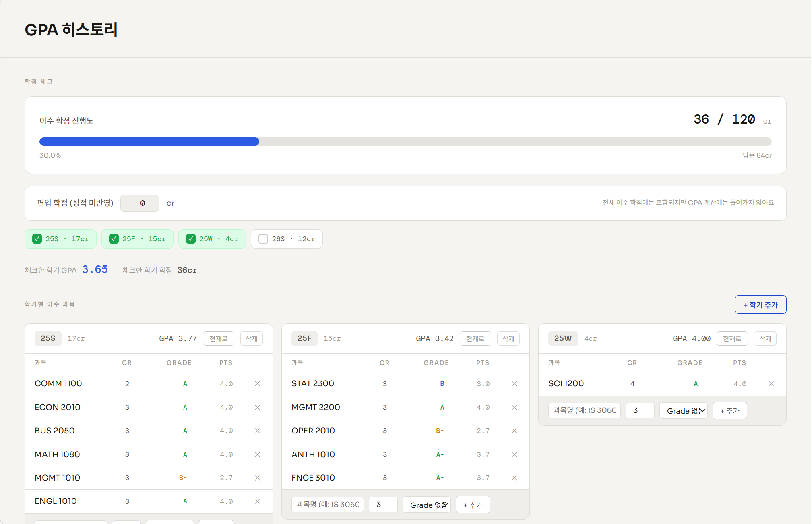Remove OPER 2010 course row

[x=514, y=431]
